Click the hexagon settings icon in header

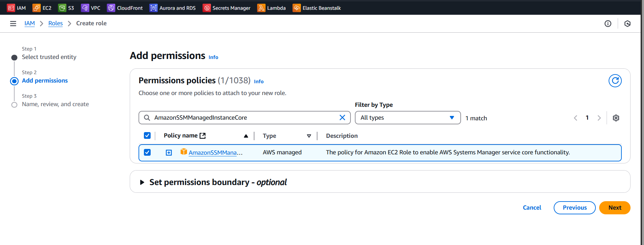pyautogui.click(x=627, y=24)
